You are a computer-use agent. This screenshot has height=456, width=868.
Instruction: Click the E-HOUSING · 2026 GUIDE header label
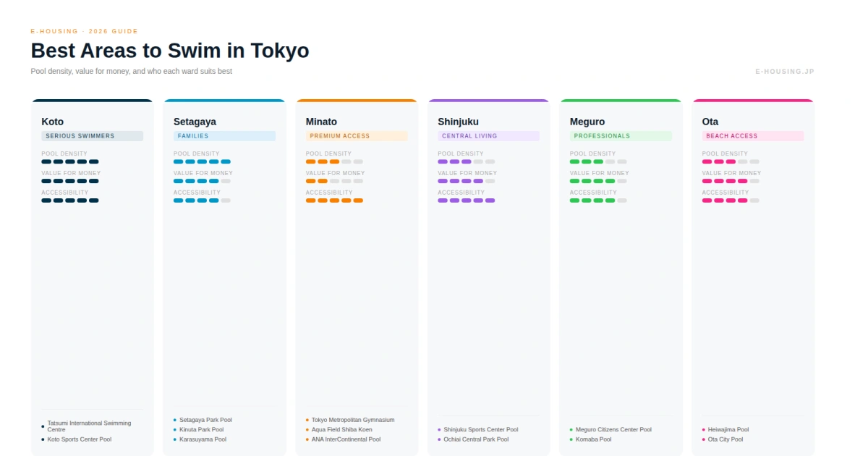point(83,31)
